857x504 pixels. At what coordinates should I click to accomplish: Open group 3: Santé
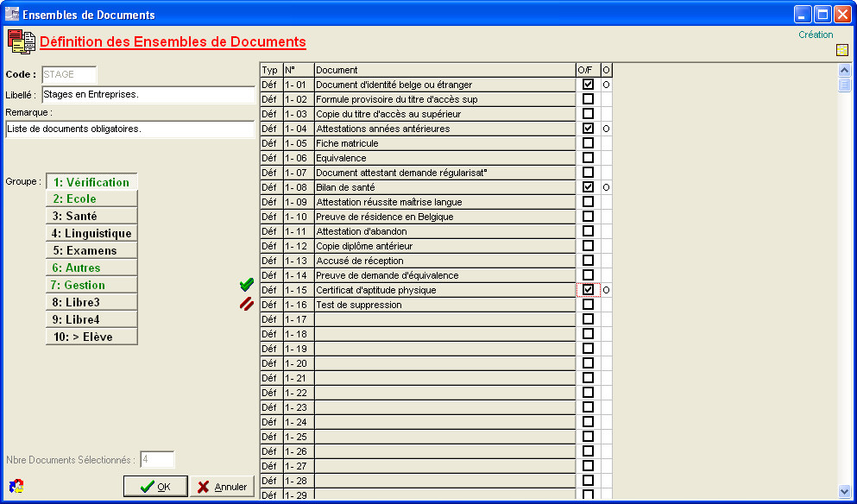[91, 216]
